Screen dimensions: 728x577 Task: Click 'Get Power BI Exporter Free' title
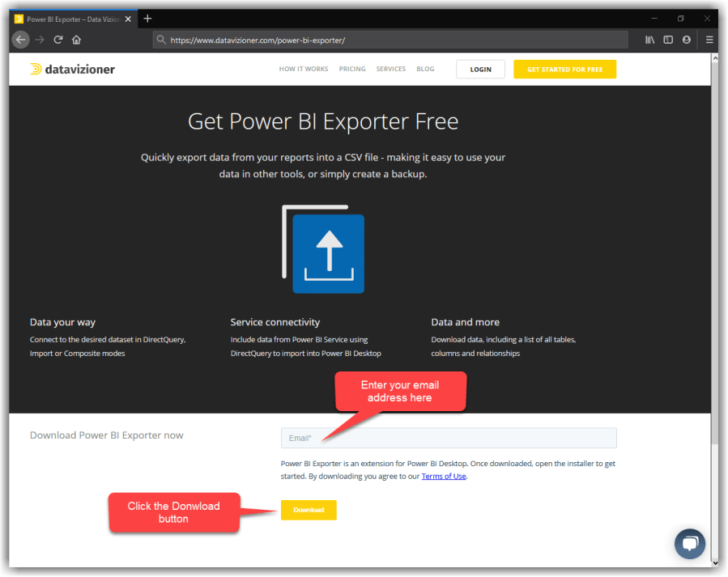[323, 121]
